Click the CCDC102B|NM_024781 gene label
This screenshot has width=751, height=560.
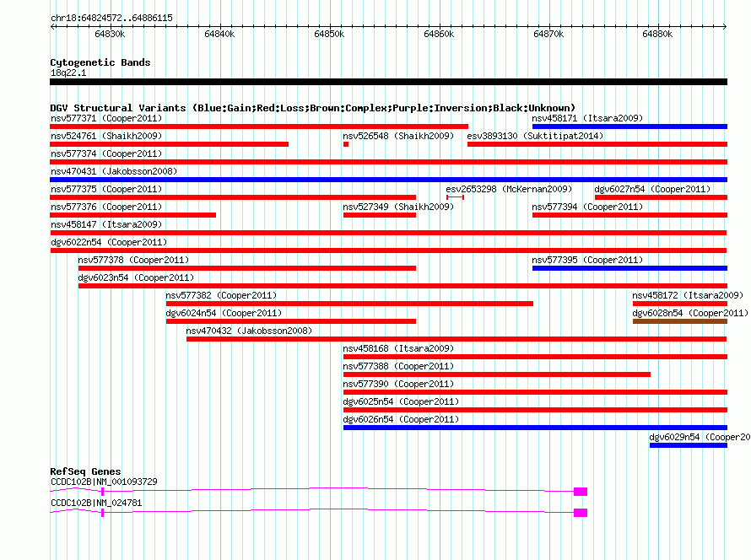(96, 503)
